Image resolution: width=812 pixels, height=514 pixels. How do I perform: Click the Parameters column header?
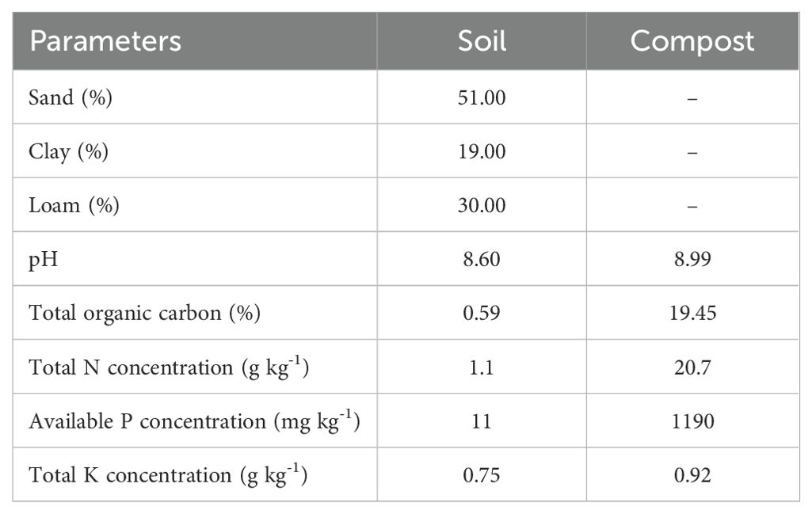[105, 42]
